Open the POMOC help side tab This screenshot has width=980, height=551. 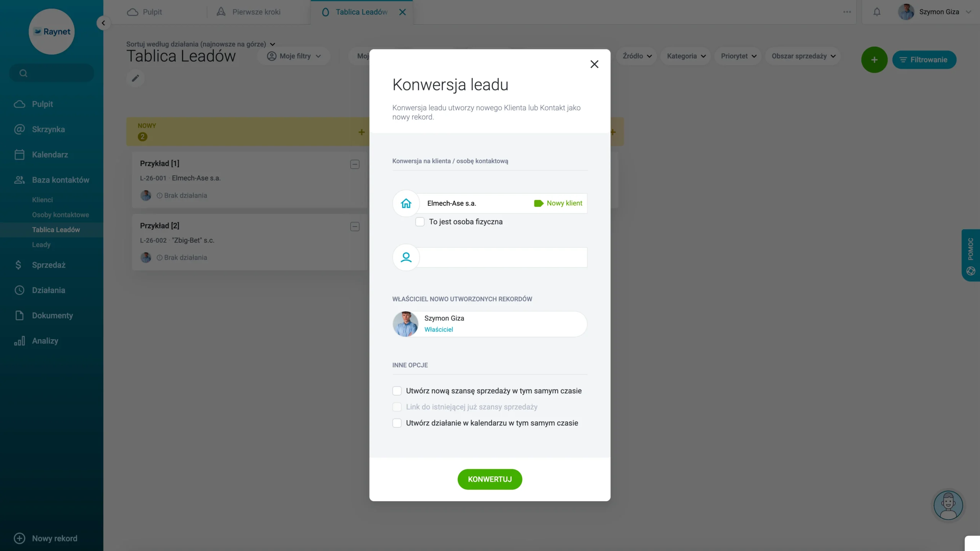[x=970, y=255]
